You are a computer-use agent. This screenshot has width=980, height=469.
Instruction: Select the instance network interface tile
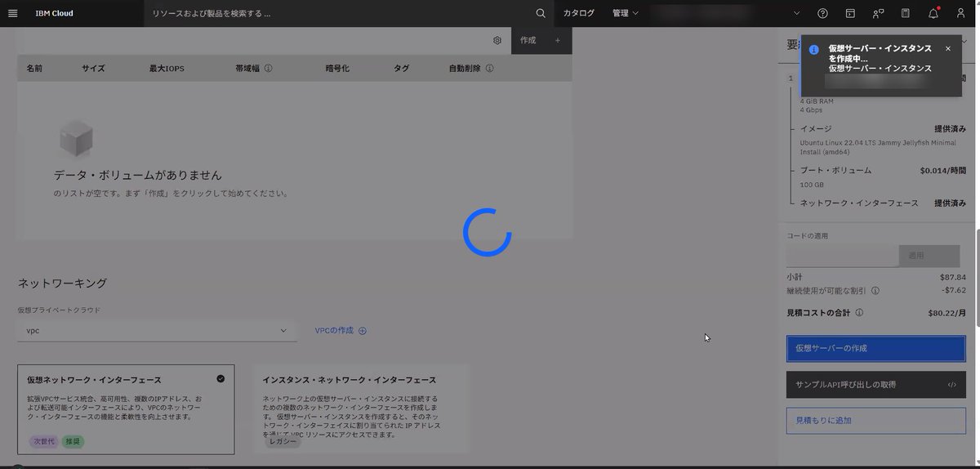(x=360, y=409)
